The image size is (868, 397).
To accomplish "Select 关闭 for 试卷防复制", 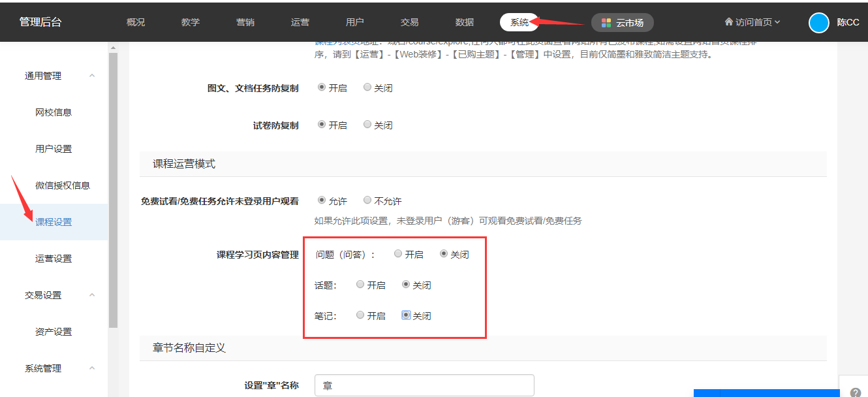I will click(367, 124).
